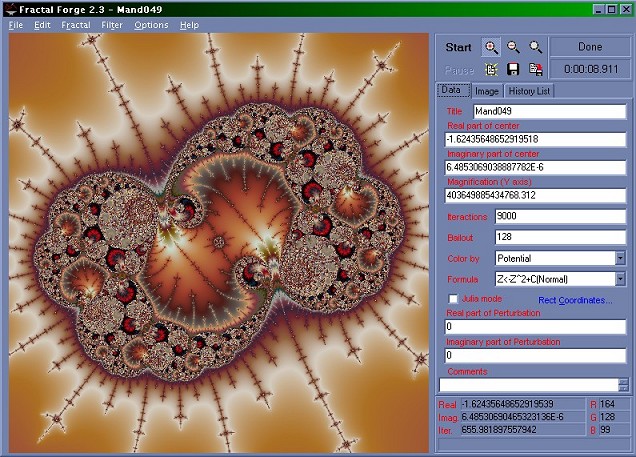Open the Edit menu
The height and width of the screenshot is (457, 636).
coord(42,25)
